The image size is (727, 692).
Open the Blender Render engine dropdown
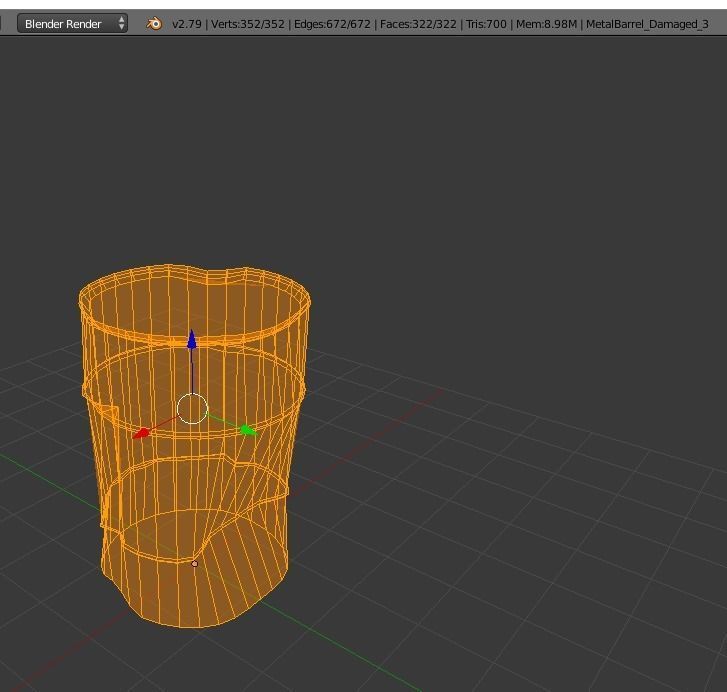[72, 24]
